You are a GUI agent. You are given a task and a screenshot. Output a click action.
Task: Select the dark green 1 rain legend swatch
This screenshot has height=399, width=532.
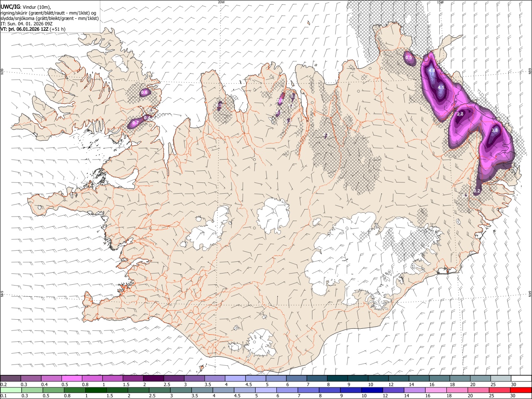coord(96,390)
